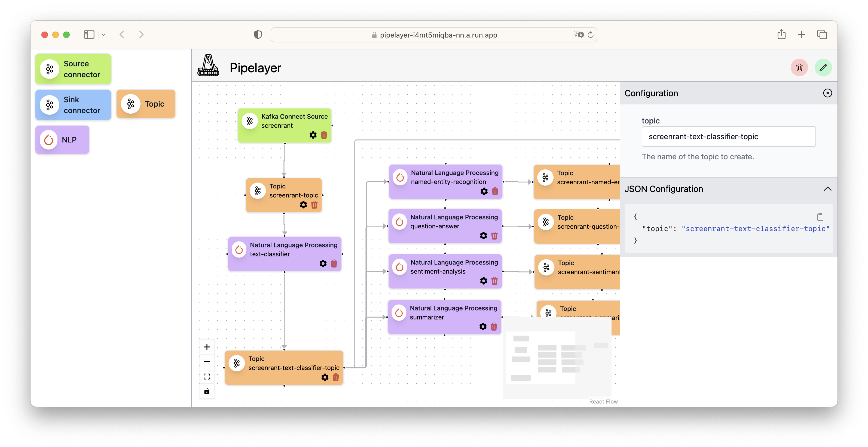Click the zoom-in plus button on canvas

click(x=207, y=346)
